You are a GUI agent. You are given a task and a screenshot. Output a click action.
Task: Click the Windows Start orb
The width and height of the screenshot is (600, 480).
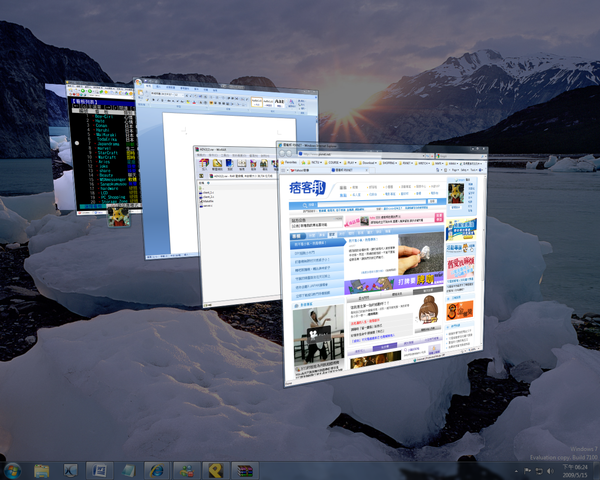14,469
